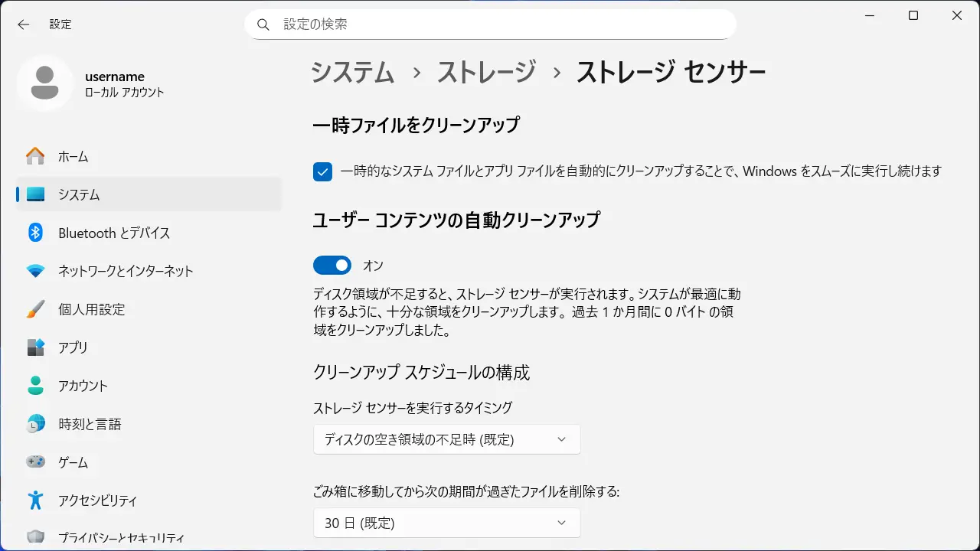
Task: Uncheck the temporary files cleanup checkbox
Action: tap(322, 171)
